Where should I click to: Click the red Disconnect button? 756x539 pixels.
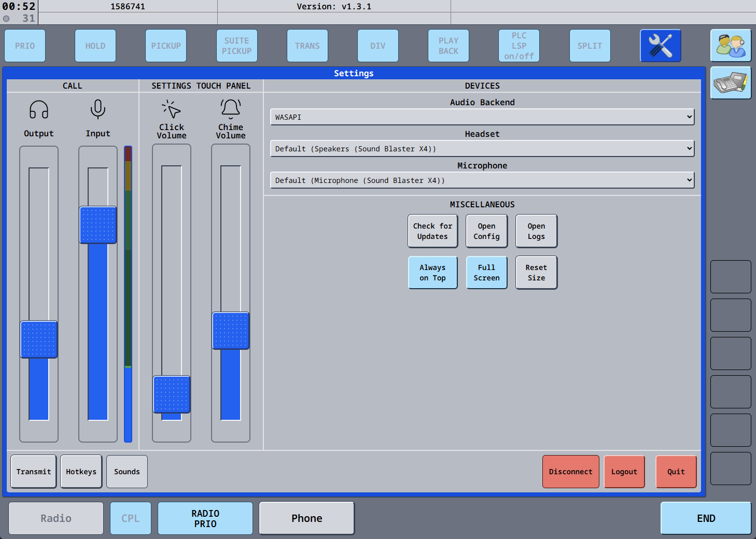coord(570,472)
